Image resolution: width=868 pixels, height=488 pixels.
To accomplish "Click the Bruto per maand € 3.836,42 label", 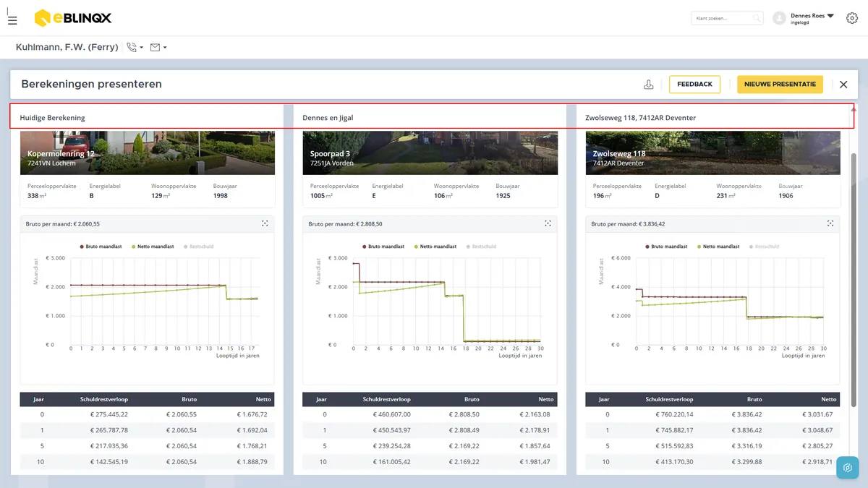I will click(629, 224).
